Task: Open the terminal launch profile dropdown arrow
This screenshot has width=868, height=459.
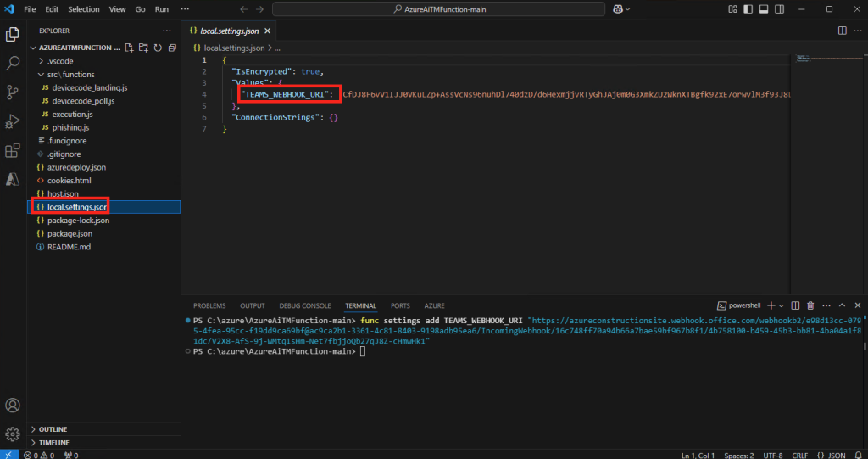Action: coord(781,305)
